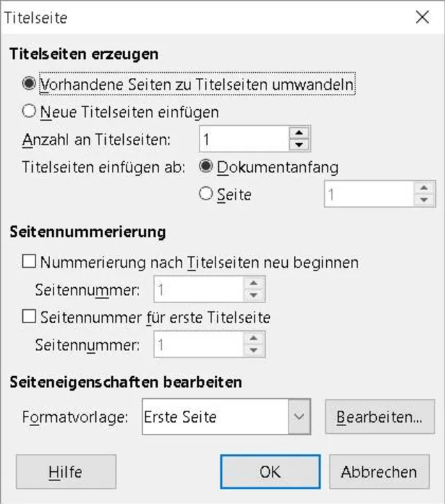445x504 pixels.
Task: Select 'Neue Titelseiten einfügen' radio button
Action: 29,111
